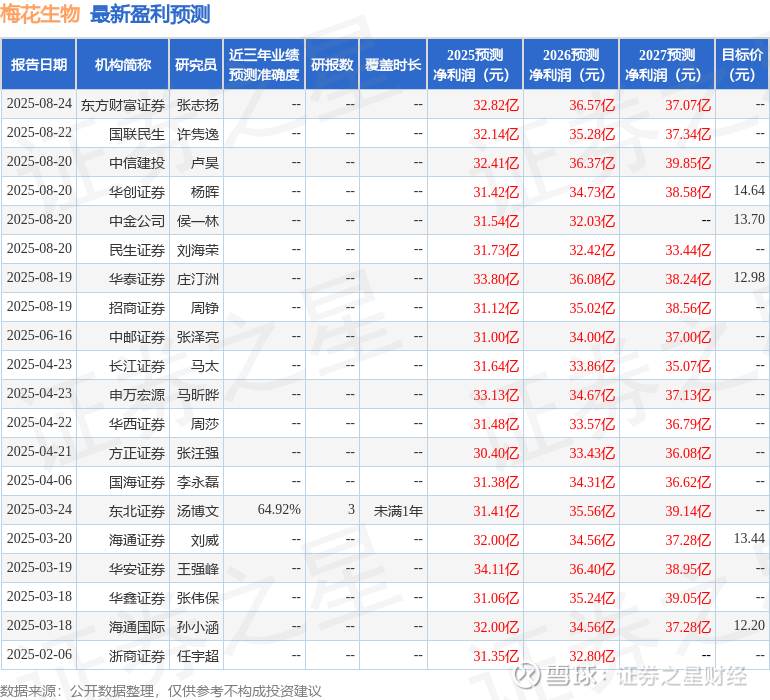Select the 报告日期 column header
Image resolution: width=770 pixels, height=700 pixels.
(39, 64)
